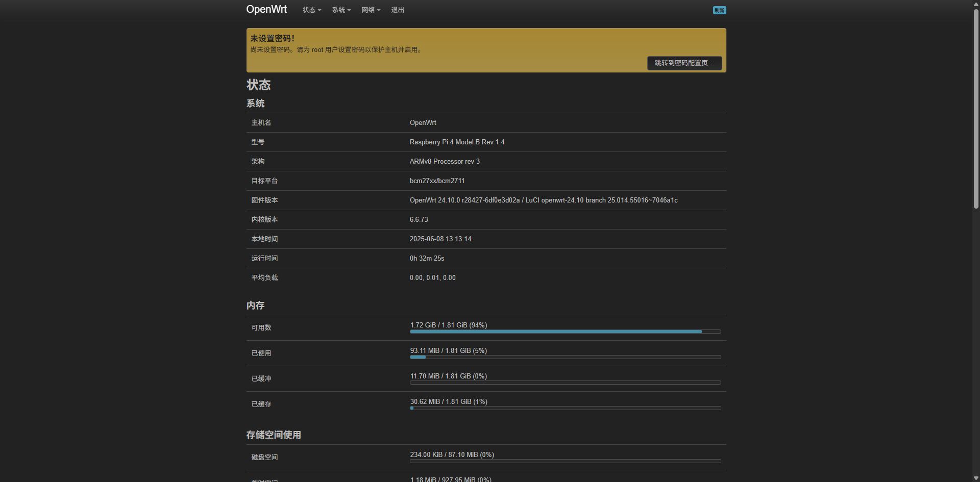
Task: Select the 主机名 hostname value OpenWrt
Action: coord(423,122)
